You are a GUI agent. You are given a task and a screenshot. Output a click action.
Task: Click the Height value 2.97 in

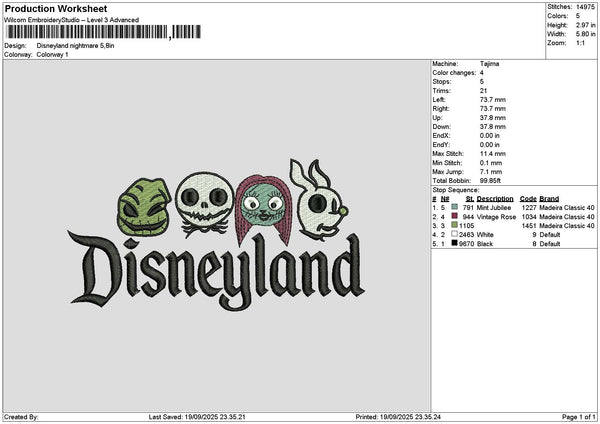coord(585,25)
